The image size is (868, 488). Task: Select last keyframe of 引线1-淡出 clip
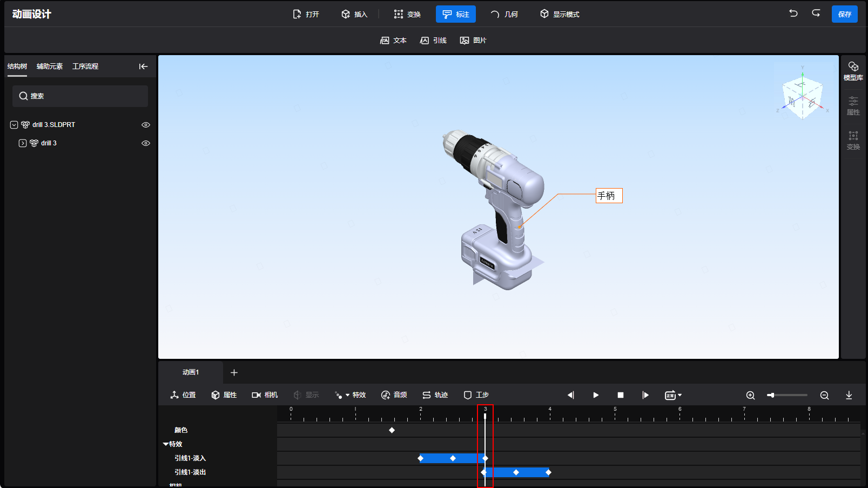point(549,472)
